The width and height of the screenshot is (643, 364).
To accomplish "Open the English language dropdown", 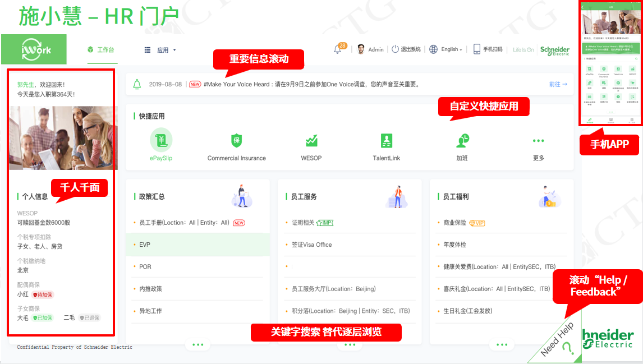I will click(452, 49).
